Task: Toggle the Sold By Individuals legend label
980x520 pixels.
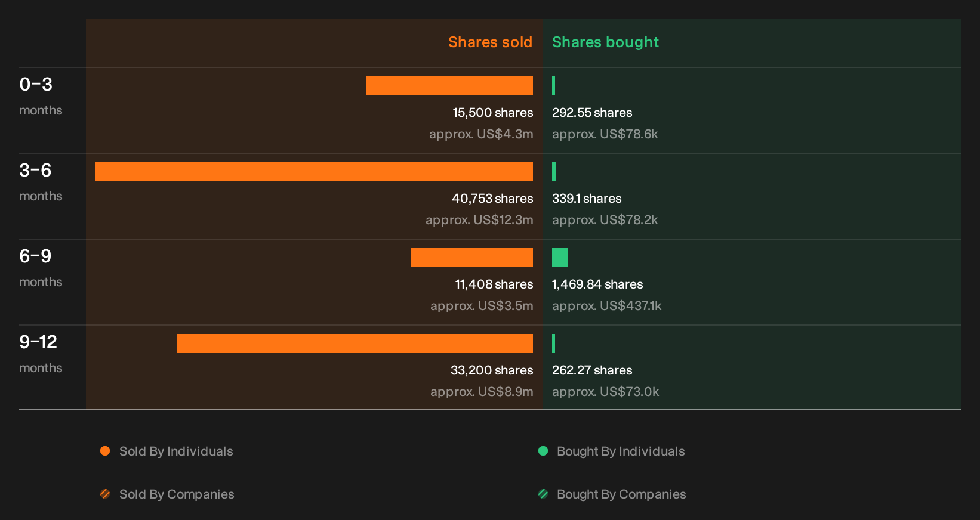Action: tap(176, 451)
